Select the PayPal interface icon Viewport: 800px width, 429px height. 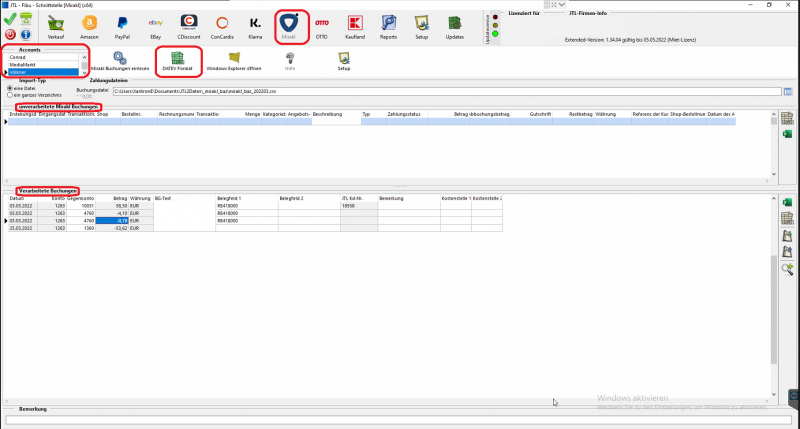click(124, 25)
